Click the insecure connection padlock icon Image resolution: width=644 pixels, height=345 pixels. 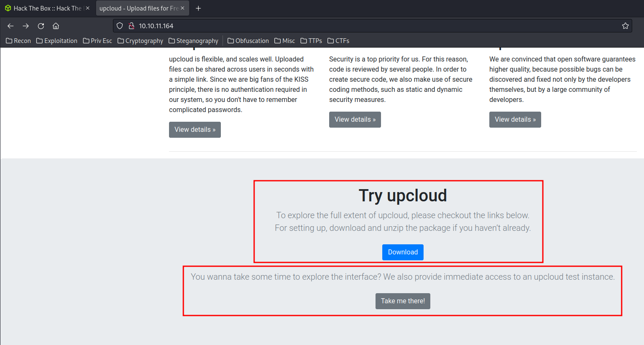131,26
